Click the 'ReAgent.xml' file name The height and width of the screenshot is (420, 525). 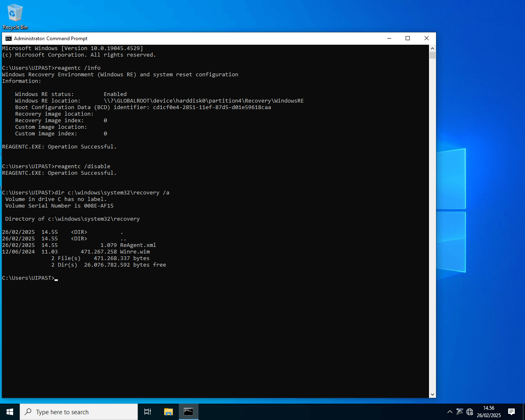point(138,245)
